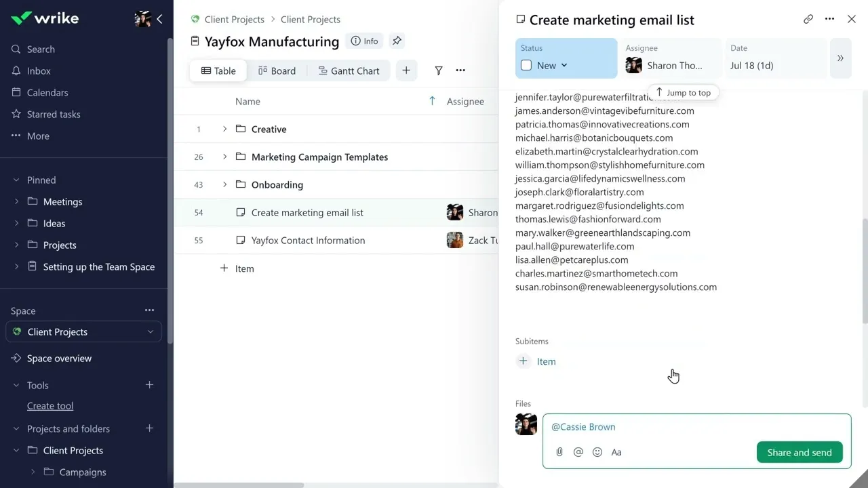Change the Sharon Tho... assignee field
The image size is (868, 488).
click(x=670, y=58)
